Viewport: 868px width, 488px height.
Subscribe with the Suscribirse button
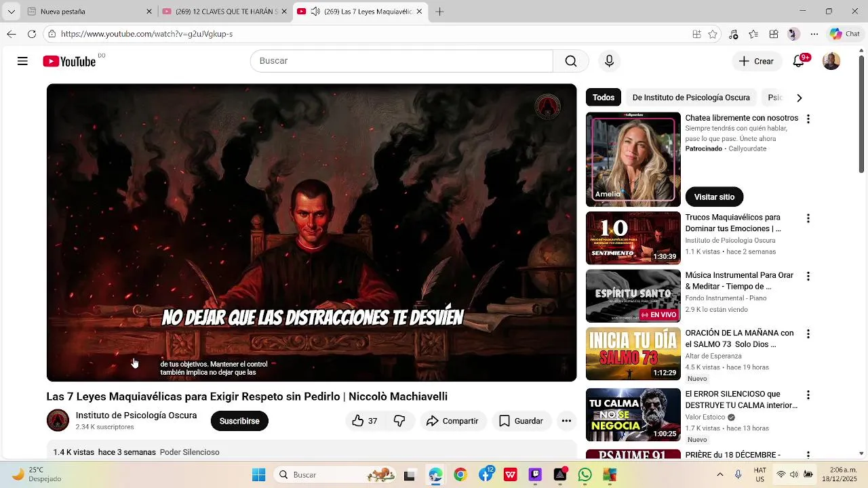(239, 421)
